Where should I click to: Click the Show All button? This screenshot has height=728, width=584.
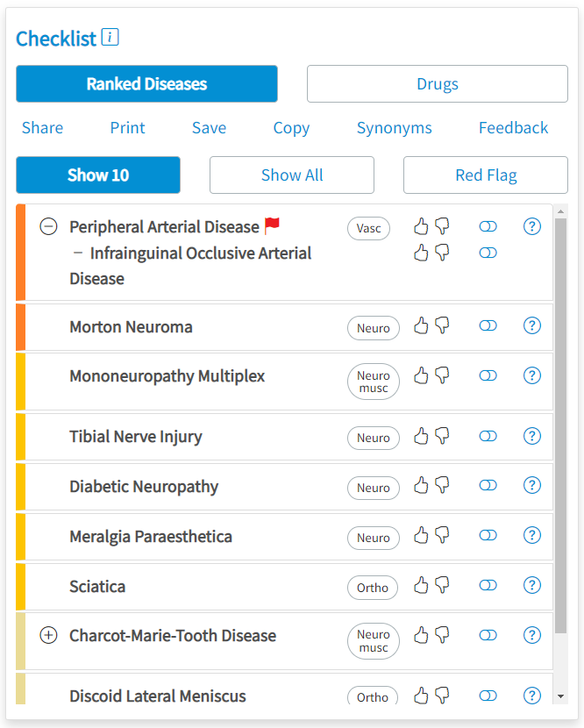coord(291,175)
